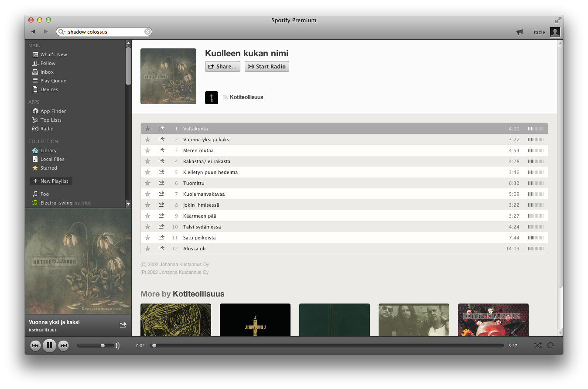588x389 pixels.
Task: Click the track progress seek bar
Action: tap(327, 345)
